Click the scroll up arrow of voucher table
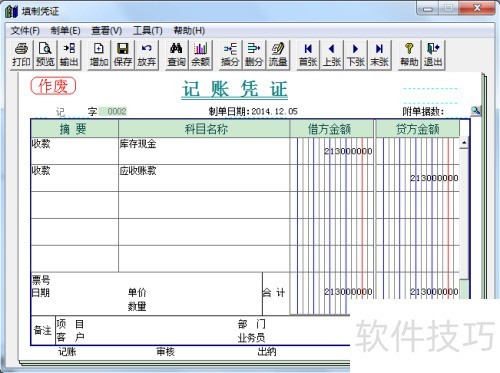The height and width of the screenshot is (373, 500). coord(464,143)
